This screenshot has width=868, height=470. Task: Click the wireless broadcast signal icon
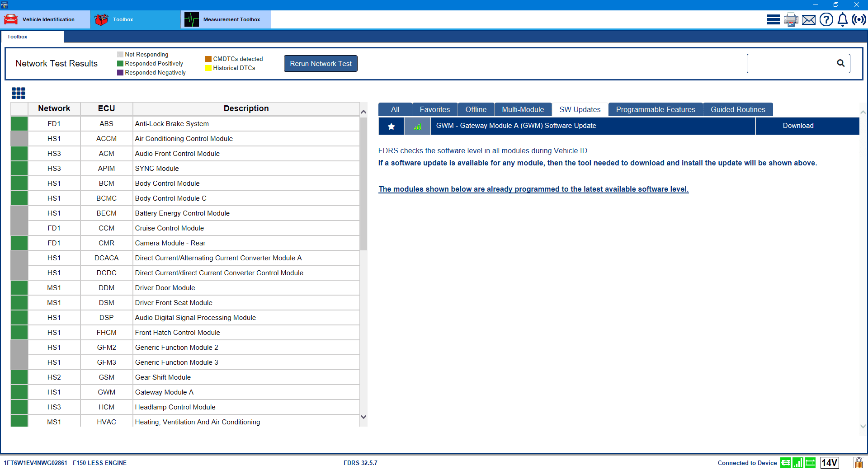[x=859, y=19]
